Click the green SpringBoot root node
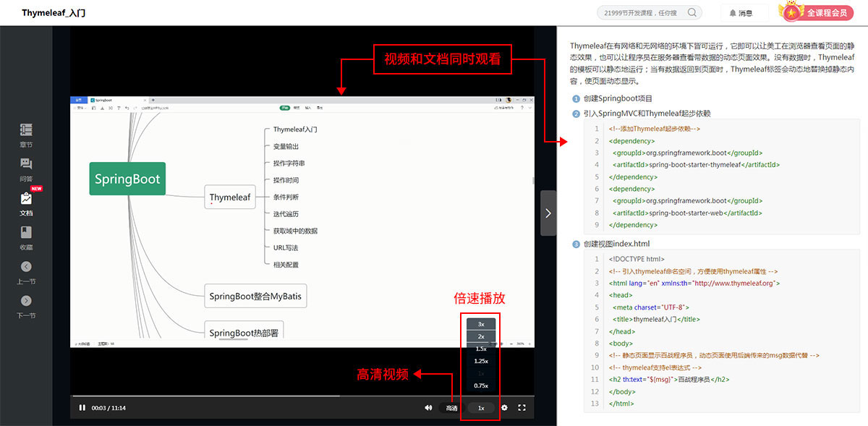 pyautogui.click(x=127, y=179)
